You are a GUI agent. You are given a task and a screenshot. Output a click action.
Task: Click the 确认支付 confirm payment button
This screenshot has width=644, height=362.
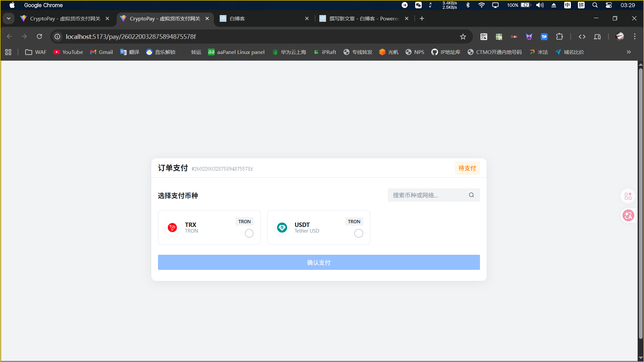[x=319, y=262]
